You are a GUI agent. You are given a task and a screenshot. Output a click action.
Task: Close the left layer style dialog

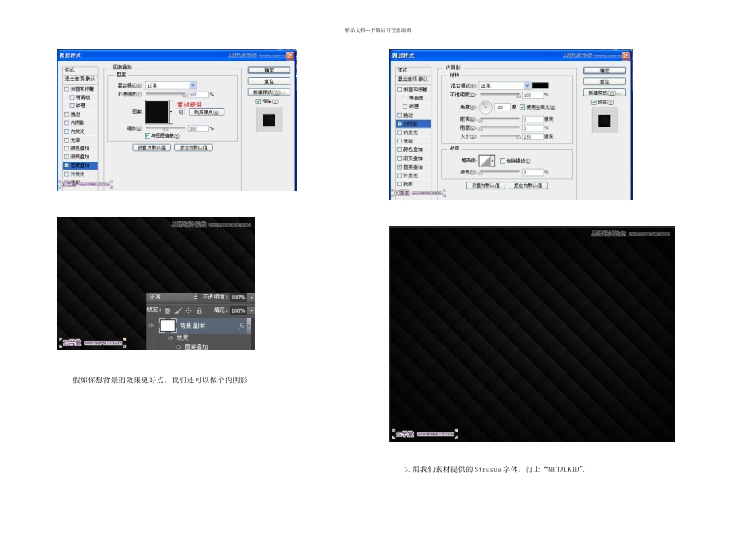coord(290,56)
